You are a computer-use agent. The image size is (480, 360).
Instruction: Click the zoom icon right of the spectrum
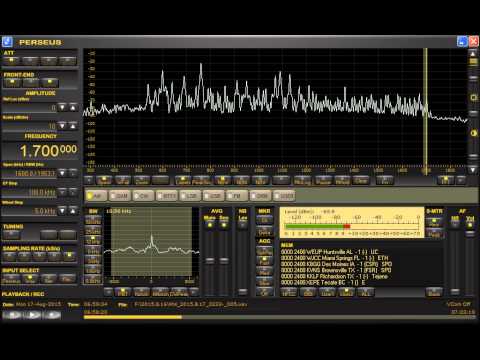[x=473, y=98]
